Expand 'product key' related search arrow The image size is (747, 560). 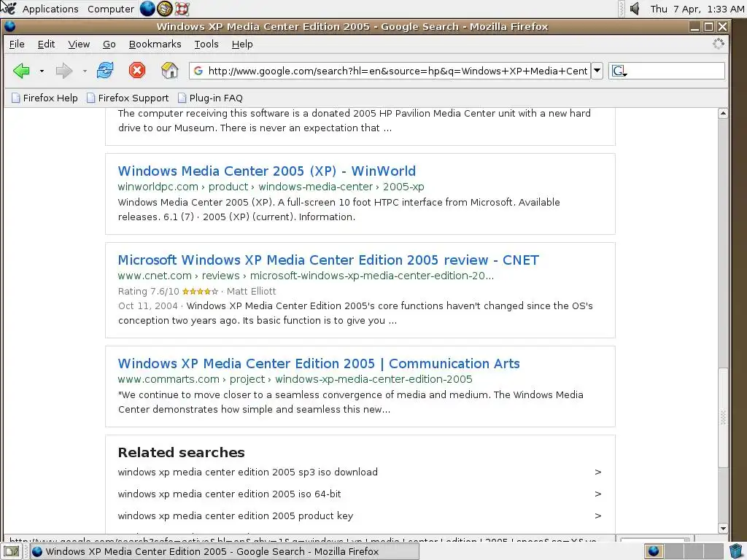(x=598, y=516)
